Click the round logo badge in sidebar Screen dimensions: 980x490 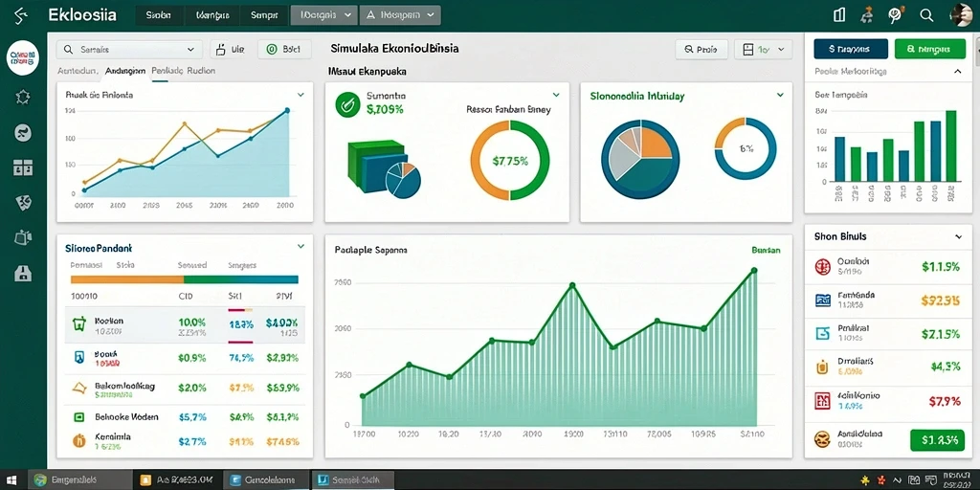point(23,60)
